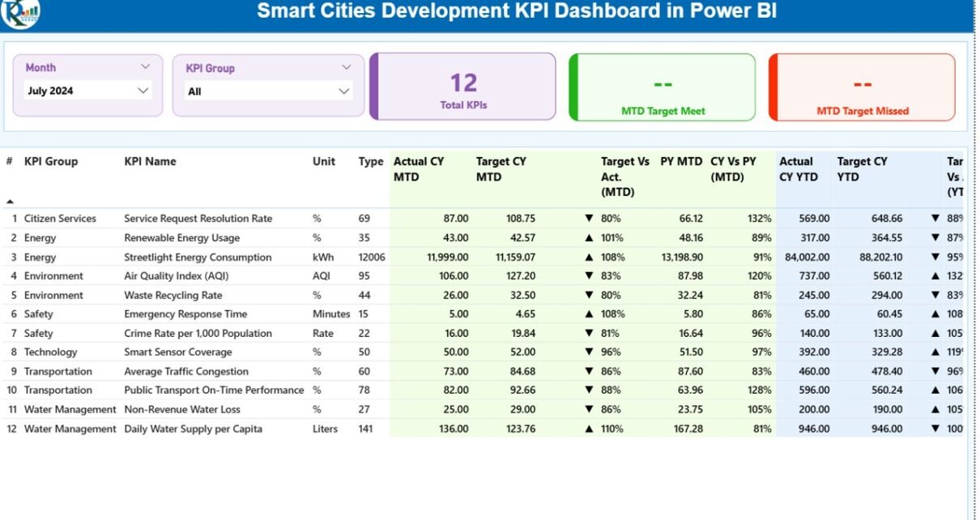Image resolution: width=980 pixels, height=520 pixels.
Task: Collapse the Month slicer header chevron
Action: point(145,67)
